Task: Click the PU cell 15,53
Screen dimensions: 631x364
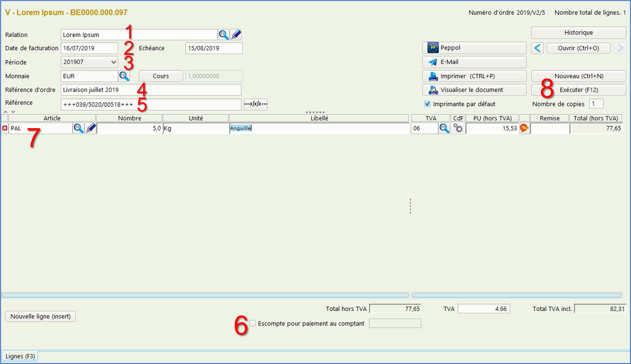Action: (492, 129)
